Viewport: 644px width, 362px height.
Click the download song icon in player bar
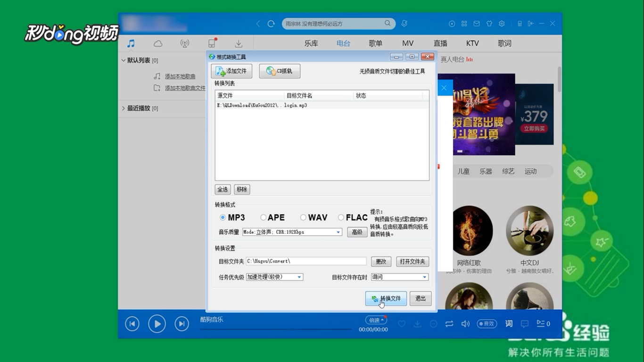(x=417, y=324)
